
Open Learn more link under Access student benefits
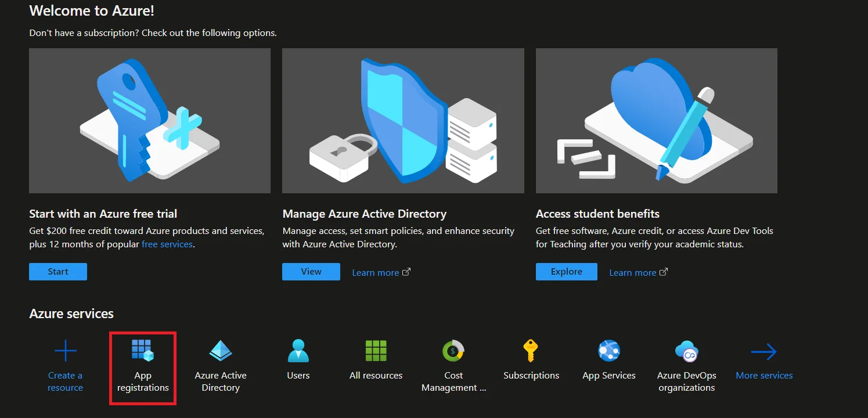coord(633,272)
